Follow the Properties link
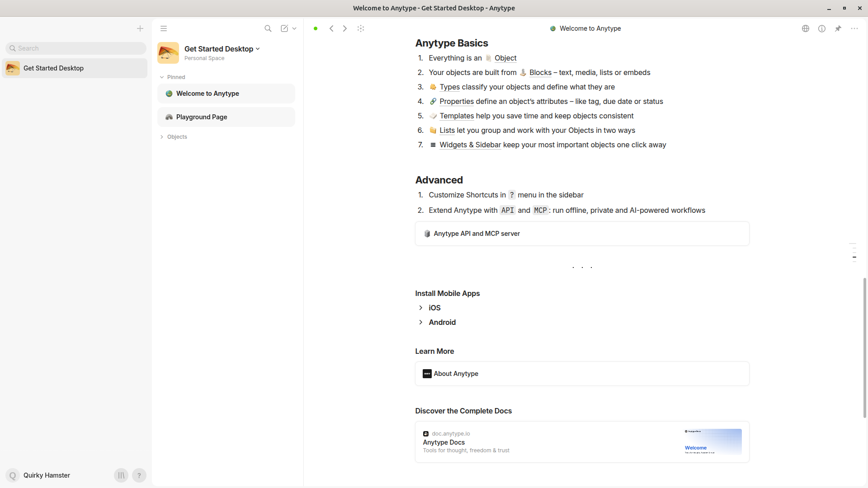The image size is (868, 488). pyautogui.click(x=457, y=102)
